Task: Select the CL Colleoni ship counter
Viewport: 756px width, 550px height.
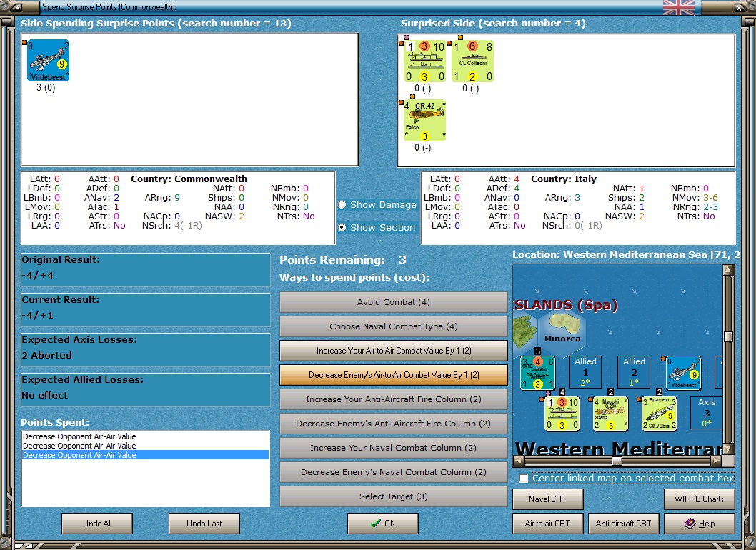Action: click(x=472, y=61)
